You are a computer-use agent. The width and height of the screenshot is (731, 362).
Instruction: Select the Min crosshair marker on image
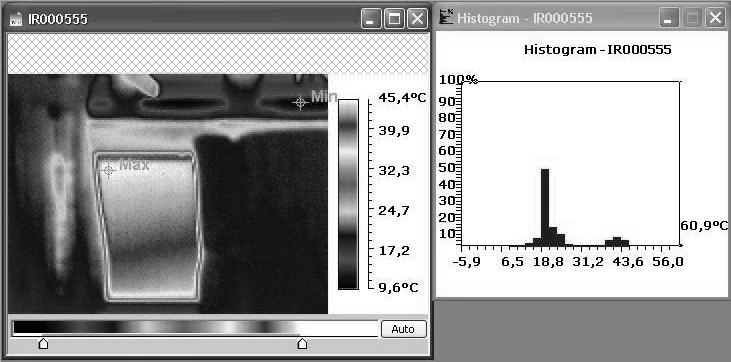301,102
